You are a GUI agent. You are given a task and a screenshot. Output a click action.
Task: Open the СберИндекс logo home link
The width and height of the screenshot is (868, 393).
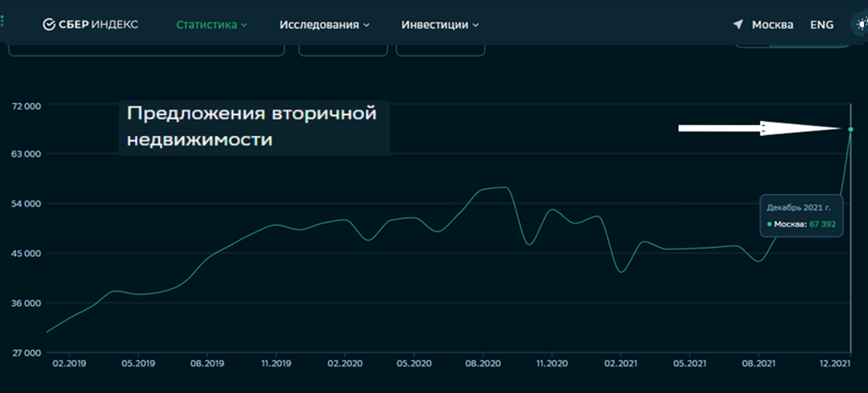point(91,24)
